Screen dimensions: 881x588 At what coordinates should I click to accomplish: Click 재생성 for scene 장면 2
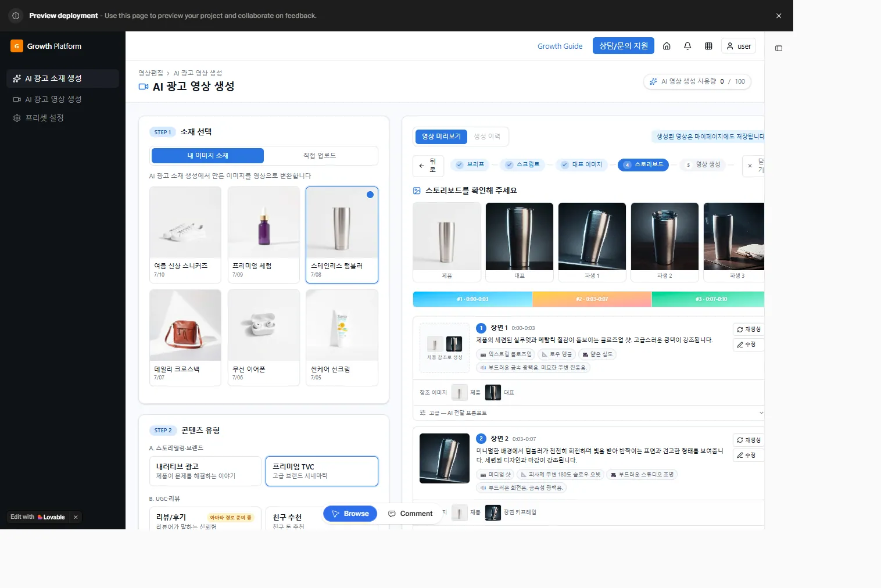[x=749, y=440]
